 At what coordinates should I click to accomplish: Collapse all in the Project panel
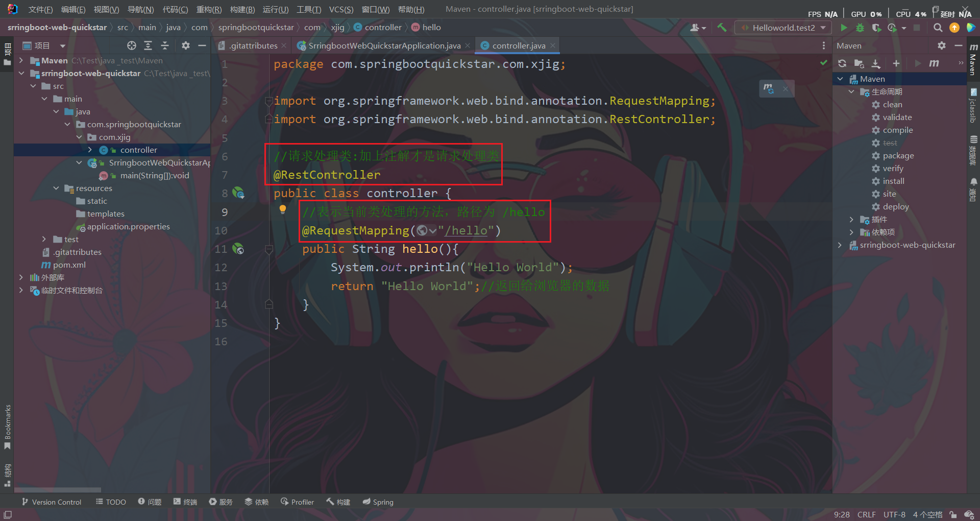(x=165, y=45)
